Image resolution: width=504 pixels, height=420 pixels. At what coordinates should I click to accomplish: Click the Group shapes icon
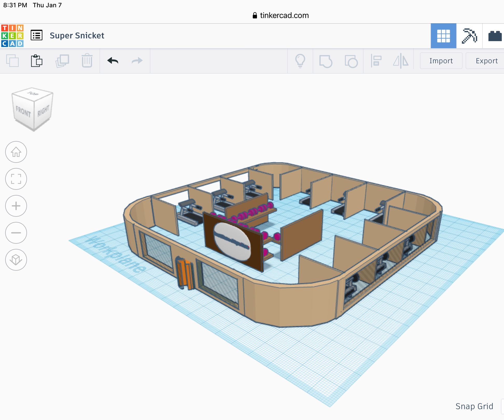point(326,61)
